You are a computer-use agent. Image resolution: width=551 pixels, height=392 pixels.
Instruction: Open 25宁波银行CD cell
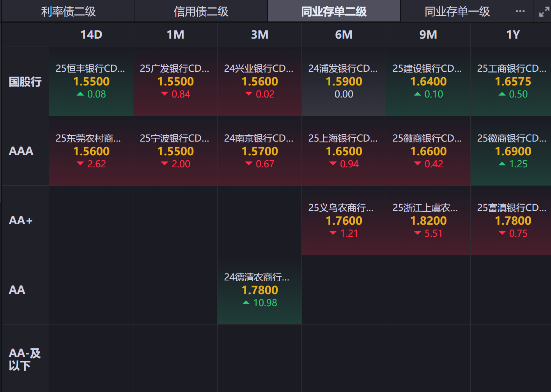pyautogui.click(x=175, y=151)
